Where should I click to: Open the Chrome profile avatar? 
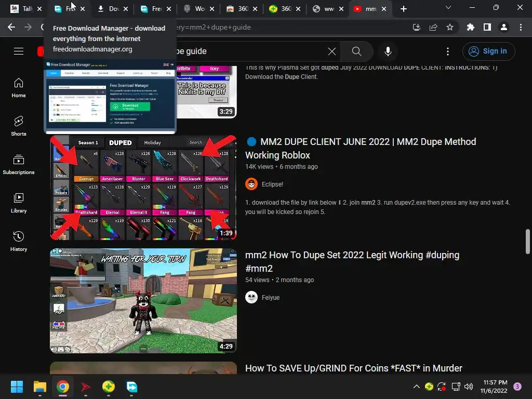pos(504,27)
